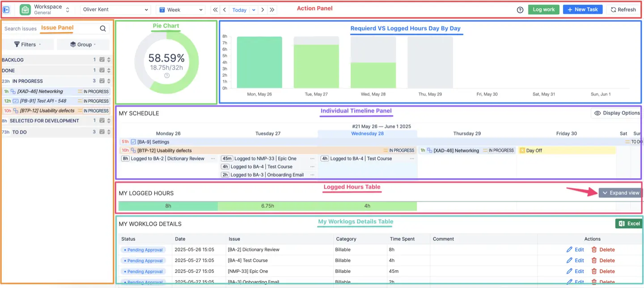
Task: Click inside the Search issues input field
Action: 45,28
